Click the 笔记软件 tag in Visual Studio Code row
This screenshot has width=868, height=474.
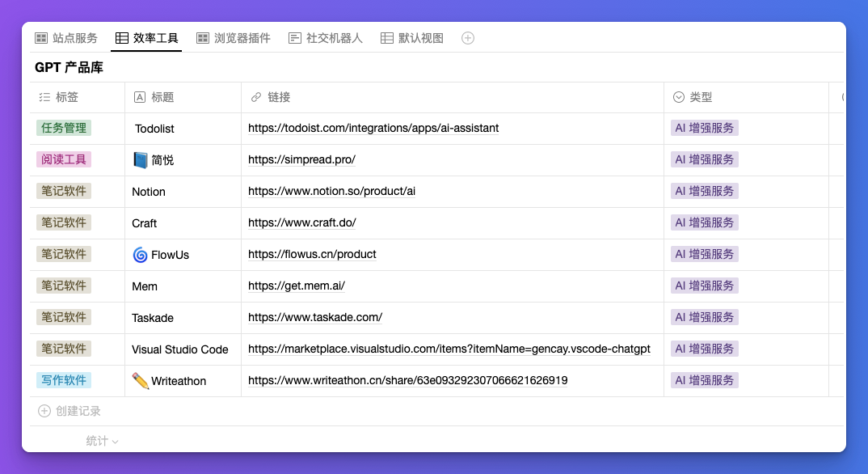coord(64,349)
